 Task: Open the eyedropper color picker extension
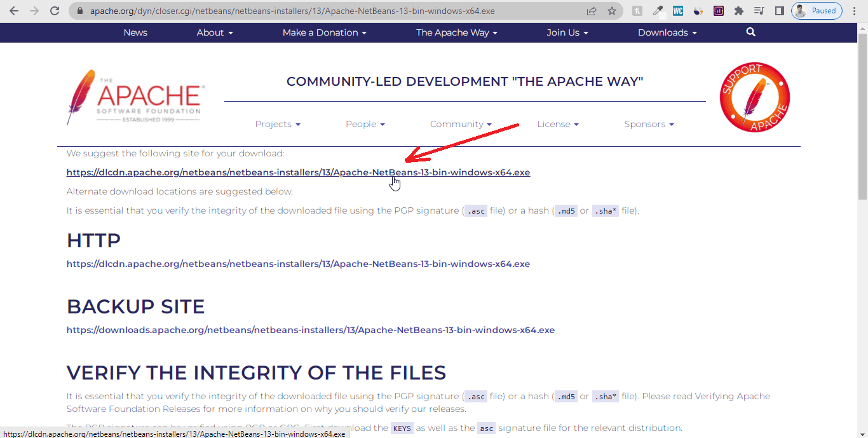click(x=658, y=11)
